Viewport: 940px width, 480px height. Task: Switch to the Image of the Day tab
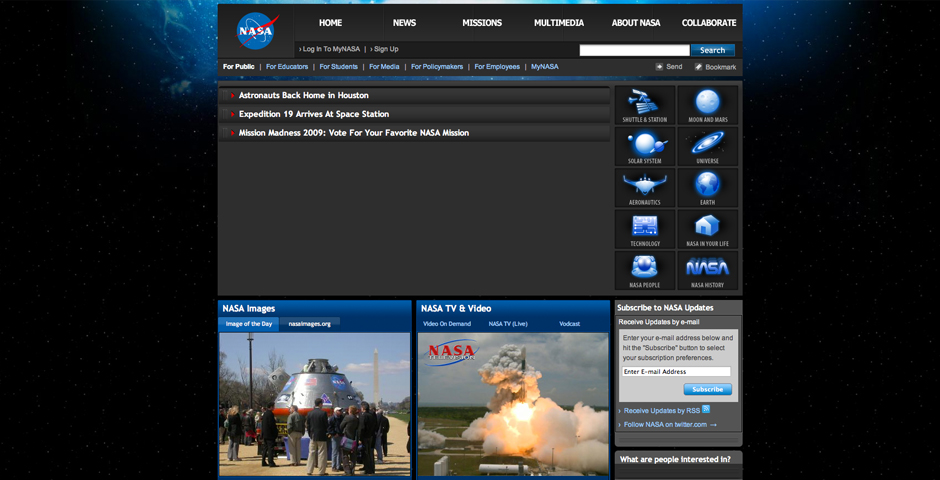tap(249, 324)
